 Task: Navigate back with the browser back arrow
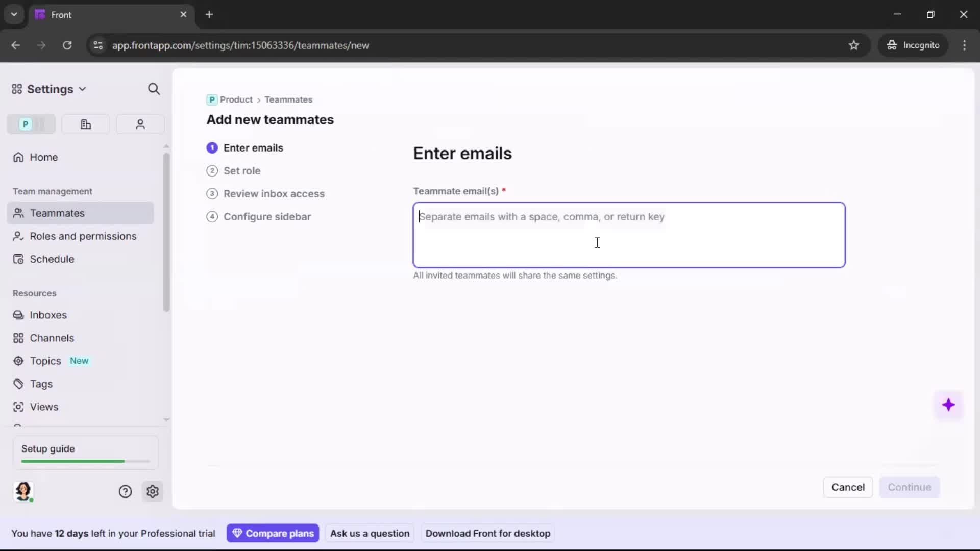click(15, 45)
